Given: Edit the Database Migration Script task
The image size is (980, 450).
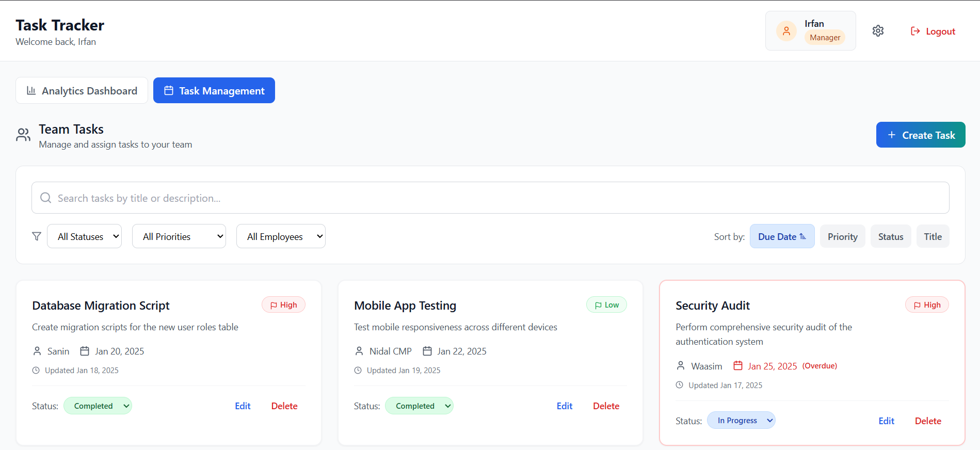Looking at the screenshot, I should click(243, 406).
